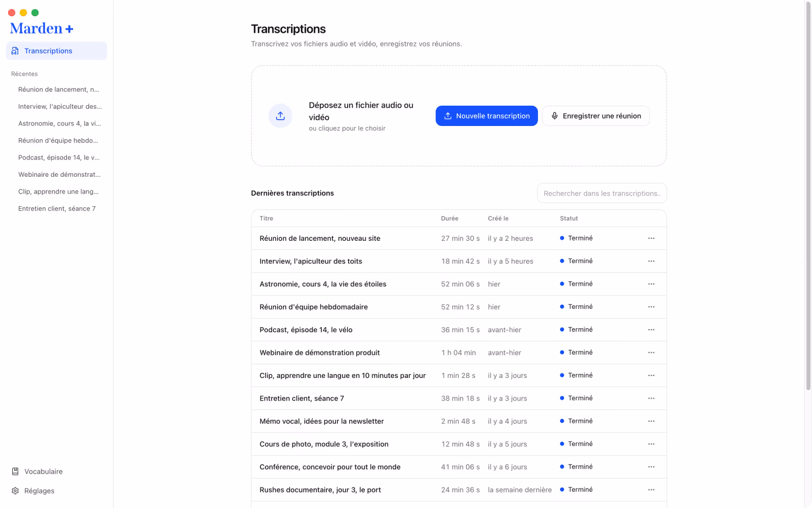The width and height of the screenshot is (812, 508).
Task: Click title Rushes documentaire, jour 3, le port
Action: (x=320, y=490)
